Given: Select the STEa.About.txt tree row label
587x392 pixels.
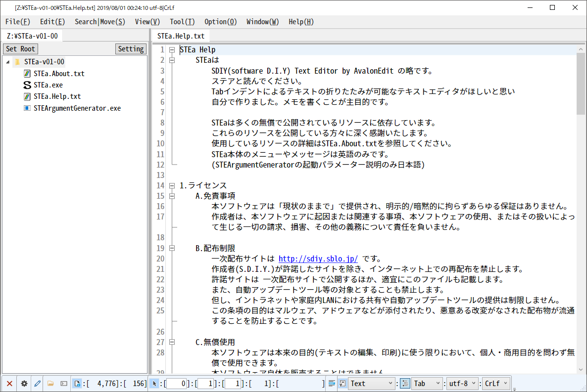Looking at the screenshot, I should pyautogui.click(x=59, y=74).
